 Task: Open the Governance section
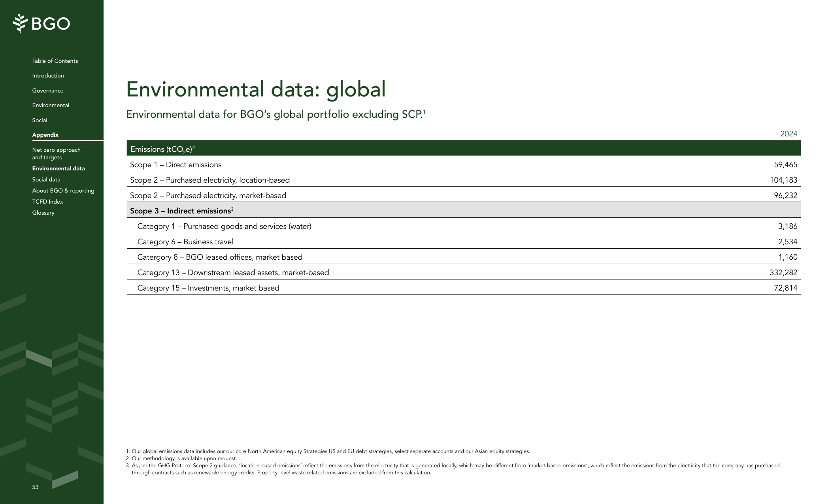click(x=48, y=91)
